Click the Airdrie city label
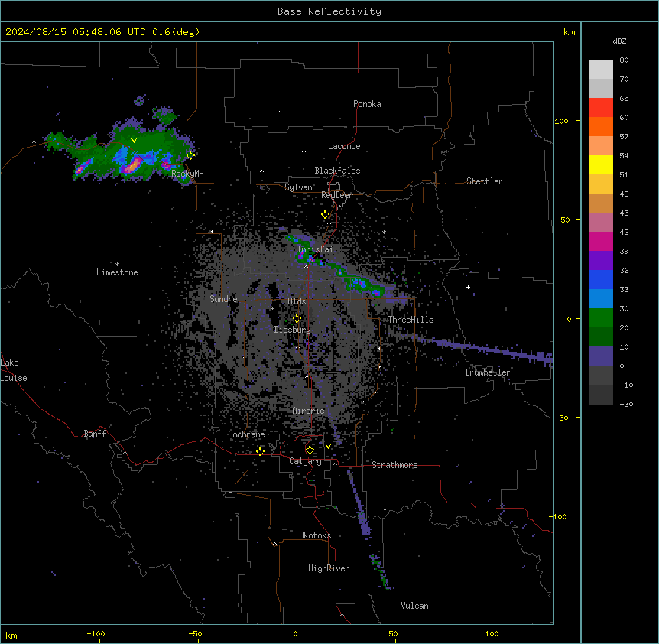The image size is (659, 644). pyautogui.click(x=308, y=411)
